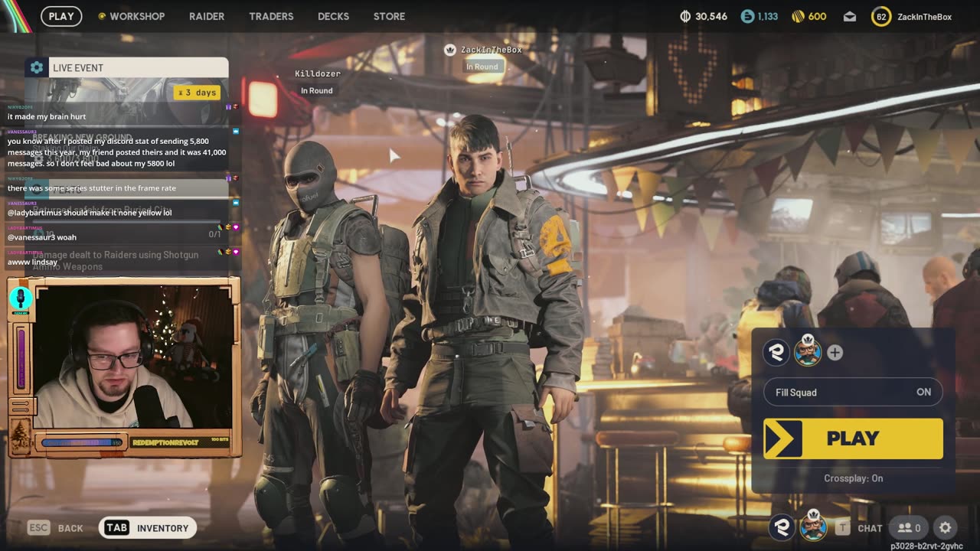Start matchmaking with the yellow PLAY button
Screen dimensions: 980x551
853,439
